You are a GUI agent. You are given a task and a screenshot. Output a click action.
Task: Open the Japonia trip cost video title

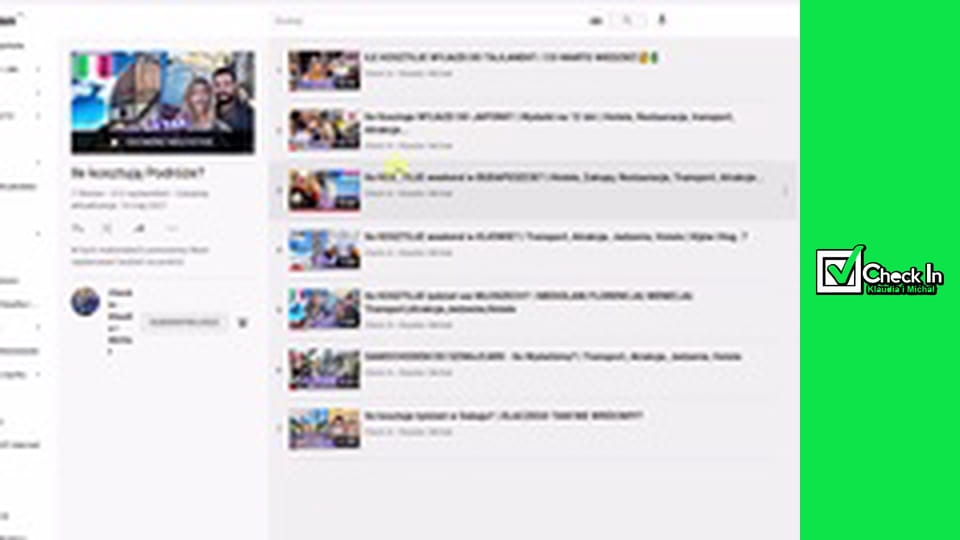point(550,117)
